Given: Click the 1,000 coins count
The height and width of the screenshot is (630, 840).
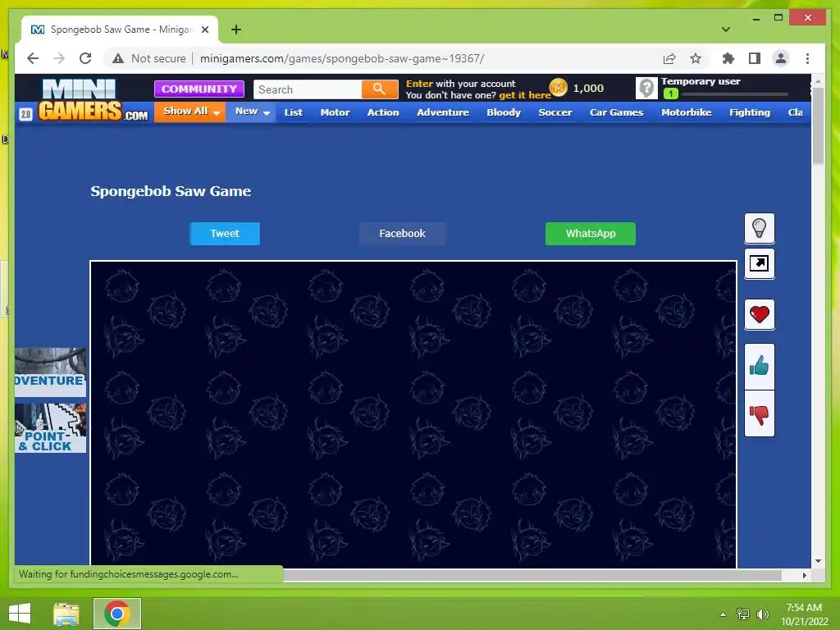Looking at the screenshot, I should point(588,89).
